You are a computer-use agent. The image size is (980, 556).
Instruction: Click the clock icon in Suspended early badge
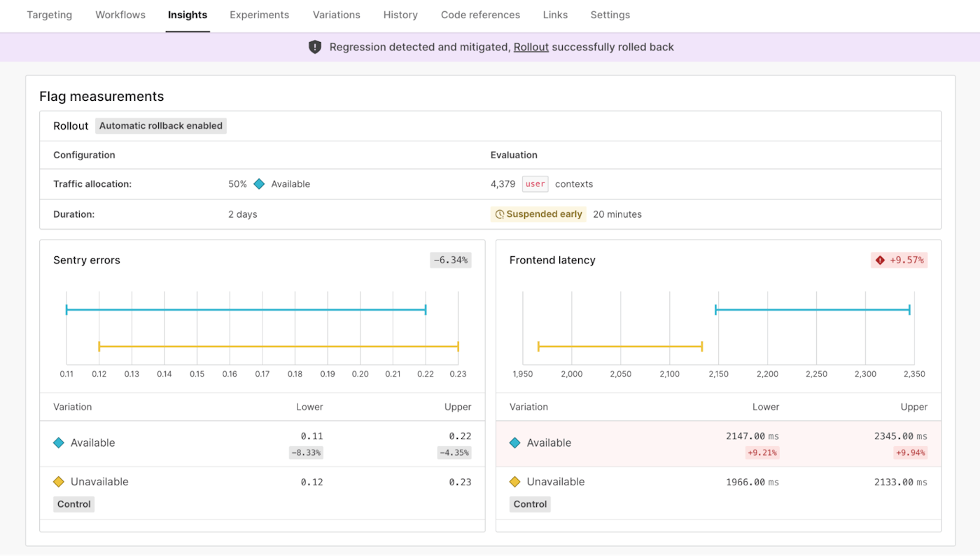tap(500, 214)
